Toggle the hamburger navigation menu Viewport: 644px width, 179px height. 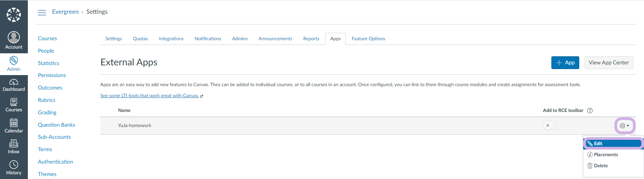(42, 13)
